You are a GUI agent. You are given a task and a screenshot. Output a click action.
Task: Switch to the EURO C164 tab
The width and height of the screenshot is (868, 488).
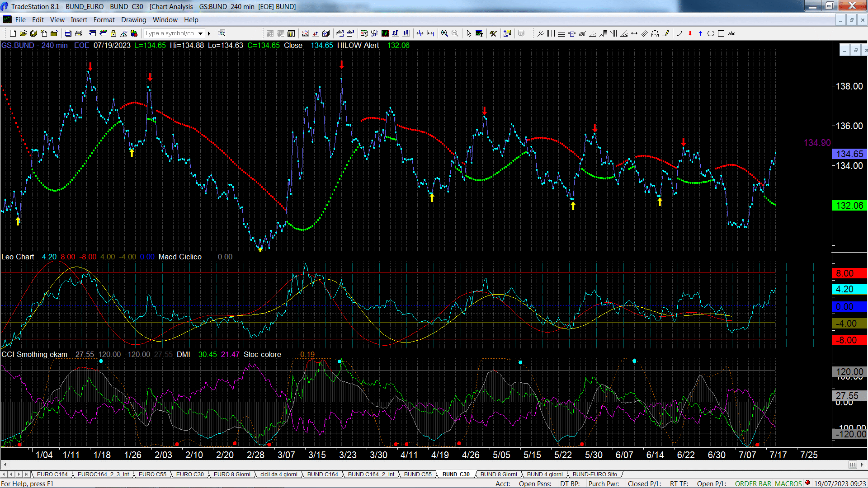(52, 474)
